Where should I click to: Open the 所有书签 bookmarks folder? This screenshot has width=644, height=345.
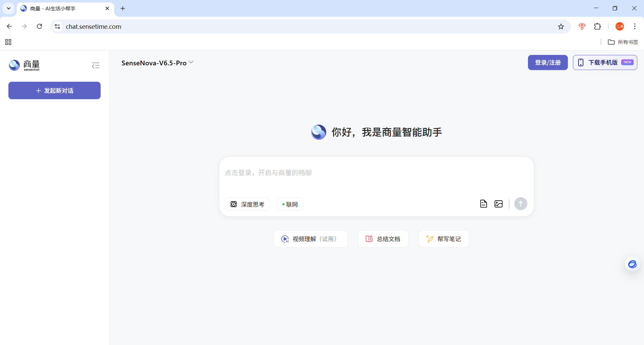[623, 42]
